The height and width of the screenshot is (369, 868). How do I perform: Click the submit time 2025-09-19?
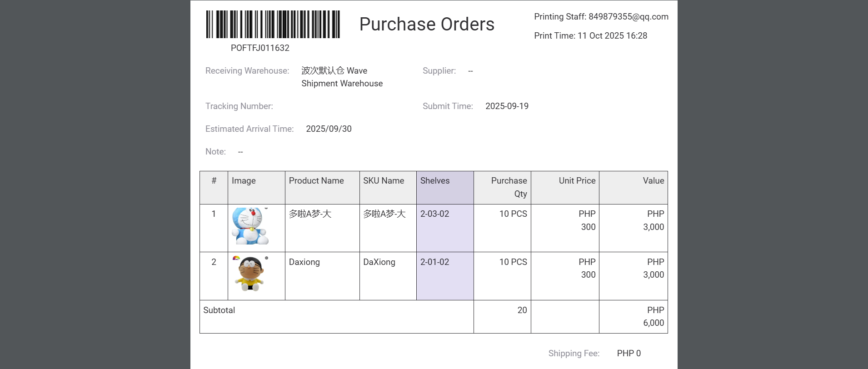(507, 106)
